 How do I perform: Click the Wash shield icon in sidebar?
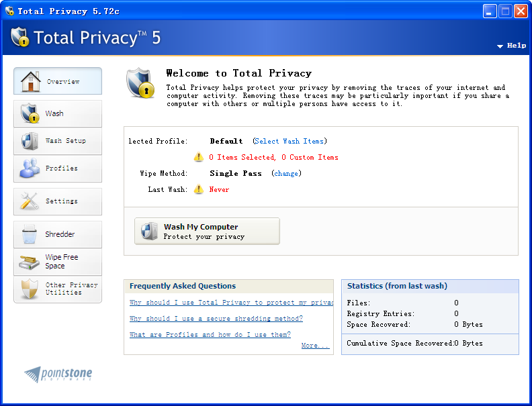coord(30,113)
